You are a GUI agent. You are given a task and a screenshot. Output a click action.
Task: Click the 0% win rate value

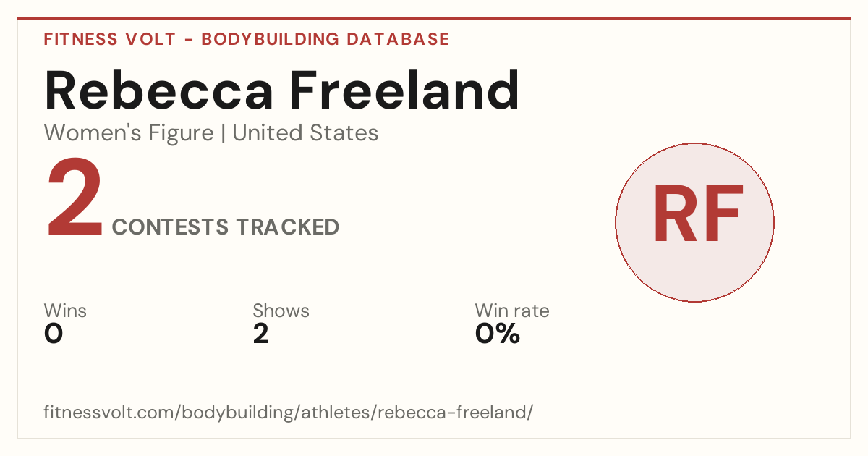(x=498, y=334)
